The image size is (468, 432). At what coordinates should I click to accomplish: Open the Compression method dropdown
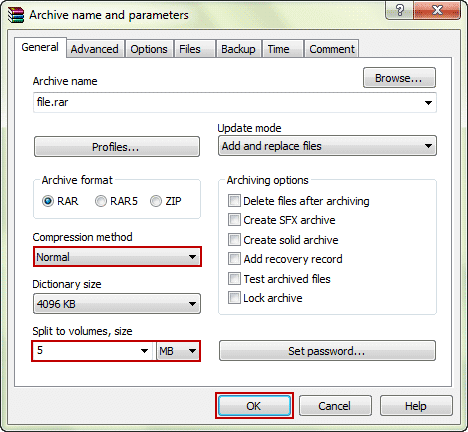tap(117, 257)
